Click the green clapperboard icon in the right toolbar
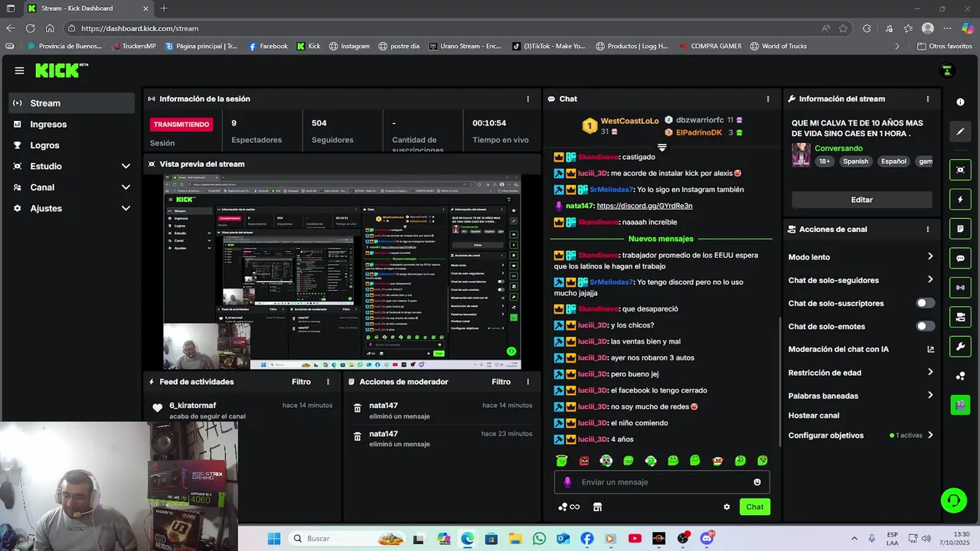This screenshot has width=980, height=551. coord(960,405)
